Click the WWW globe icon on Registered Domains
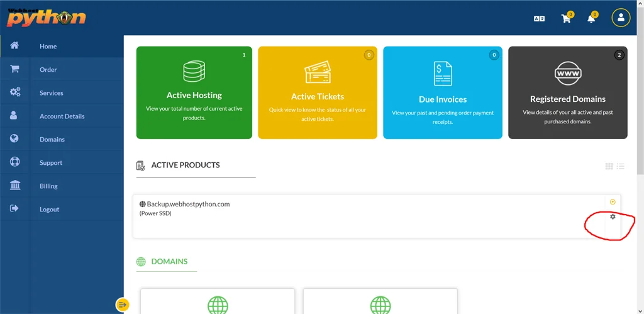The width and height of the screenshot is (644, 314). 568,73
